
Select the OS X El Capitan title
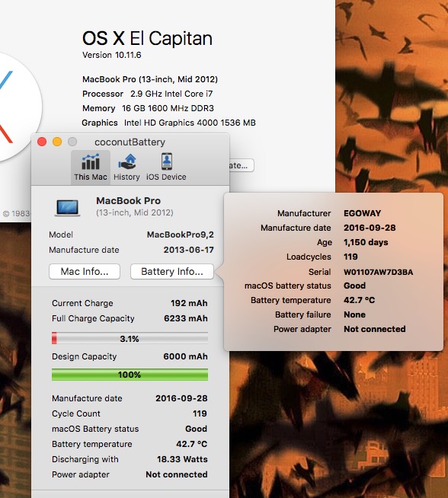point(147,39)
